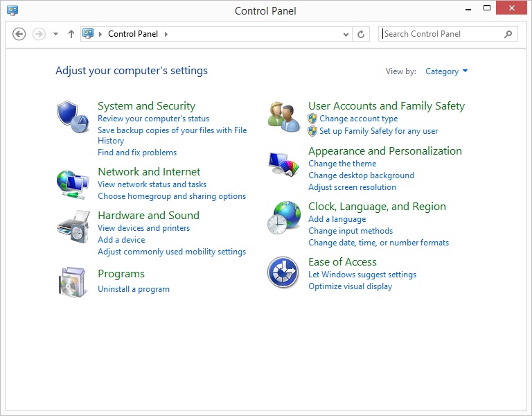Image resolution: width=532 pixels, height=416 pixels.
Task: Click Change input methods
Action: coord(350,231)
